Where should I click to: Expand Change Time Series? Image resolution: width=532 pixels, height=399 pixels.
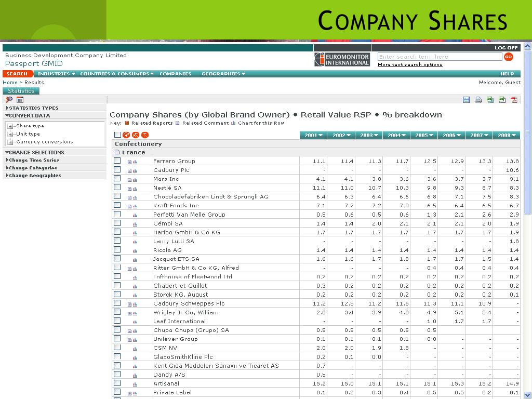[x=33, y=160]
